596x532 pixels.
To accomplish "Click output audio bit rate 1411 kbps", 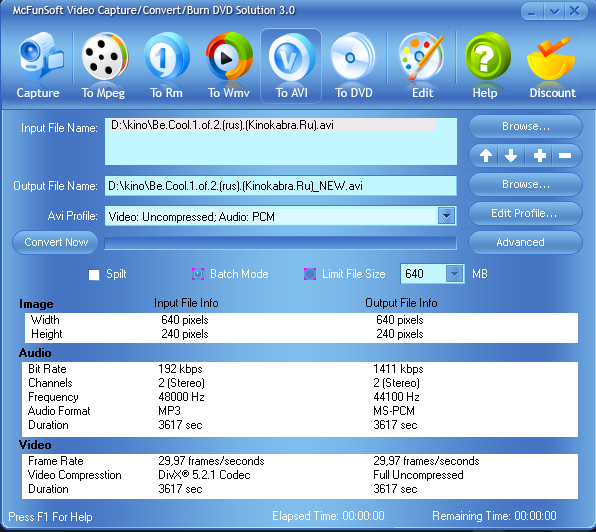I will coord(398,369).
